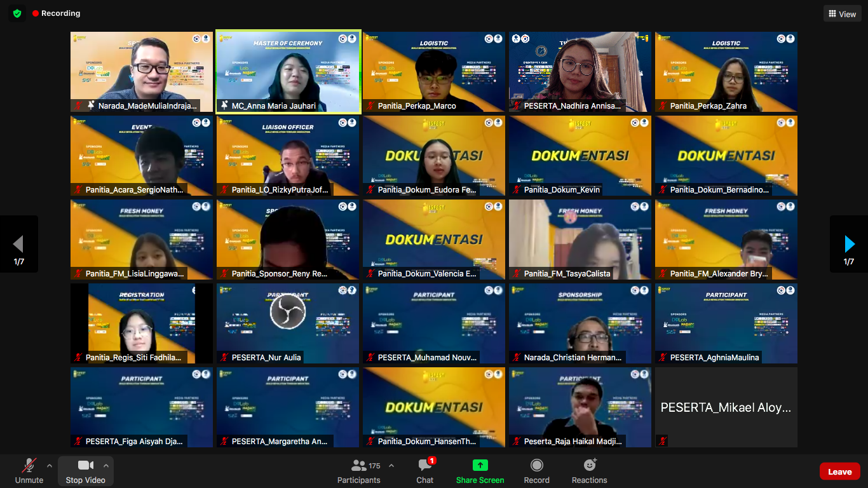Expand the arrow next to Participants count
The height and width of the screenshot is (488, 868).
point(391,466)
